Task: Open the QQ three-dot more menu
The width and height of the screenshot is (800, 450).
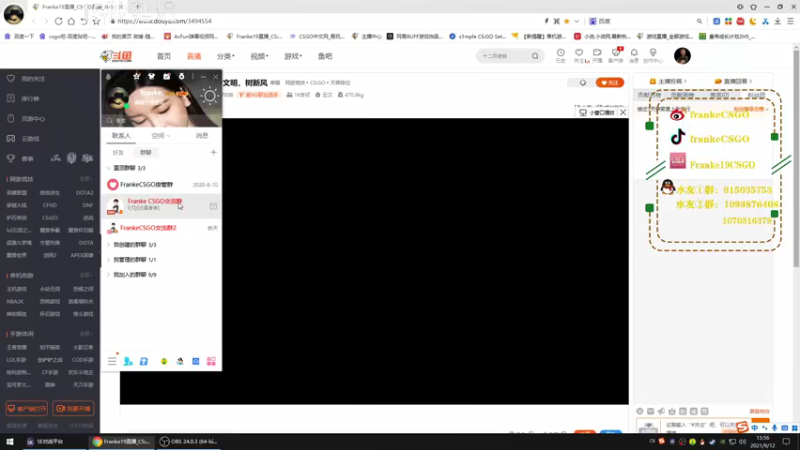Action: (x=193, y=76)
